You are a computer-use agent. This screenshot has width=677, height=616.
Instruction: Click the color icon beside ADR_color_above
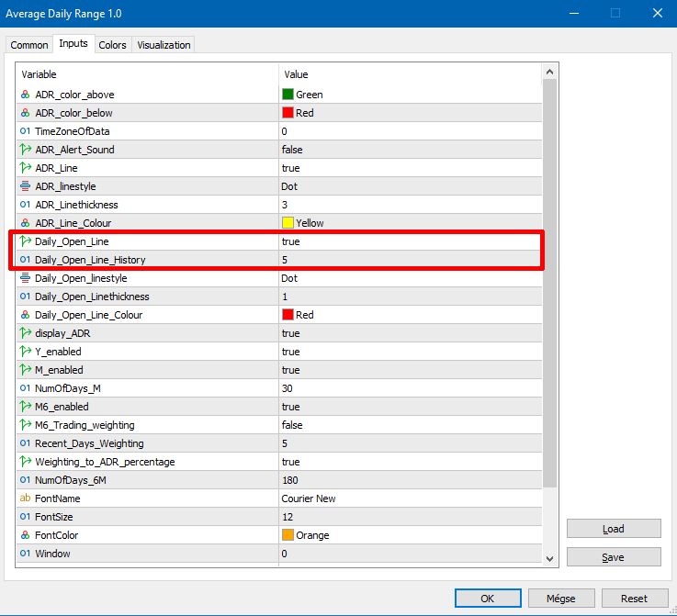click(25, 95)
